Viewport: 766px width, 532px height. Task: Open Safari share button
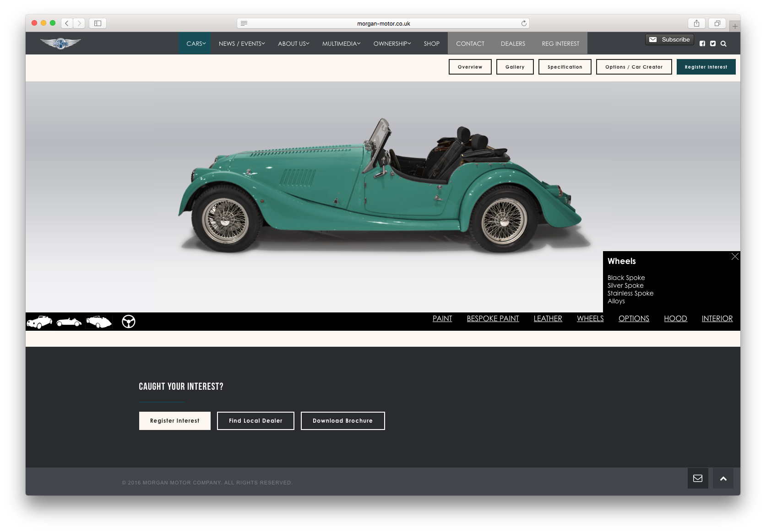tap(696, 23)
